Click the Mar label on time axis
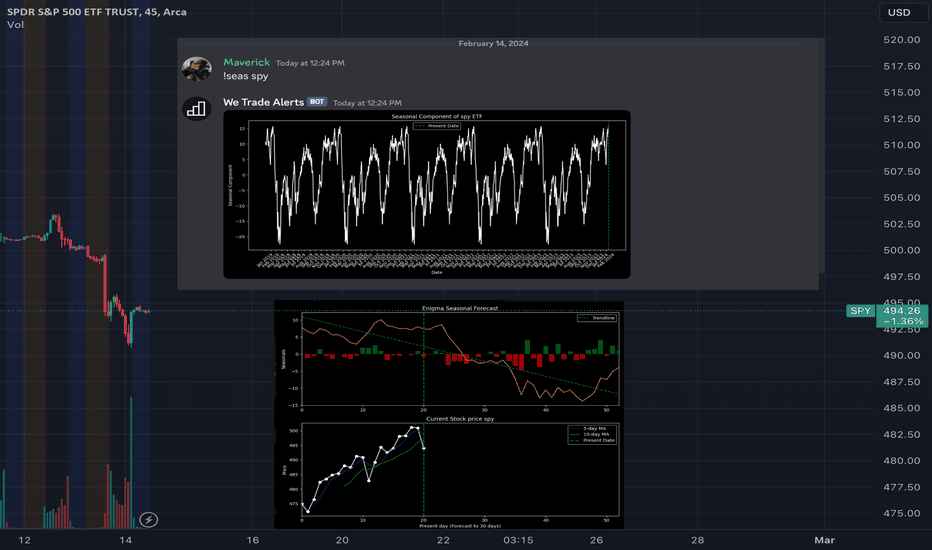 pos(824,540)
